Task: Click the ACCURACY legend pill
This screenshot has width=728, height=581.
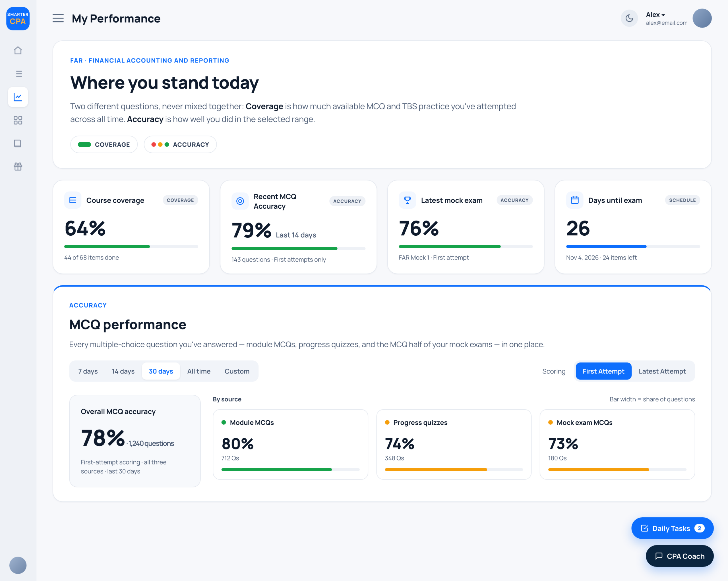Action: pyautogui.click(x=180, y=144)
